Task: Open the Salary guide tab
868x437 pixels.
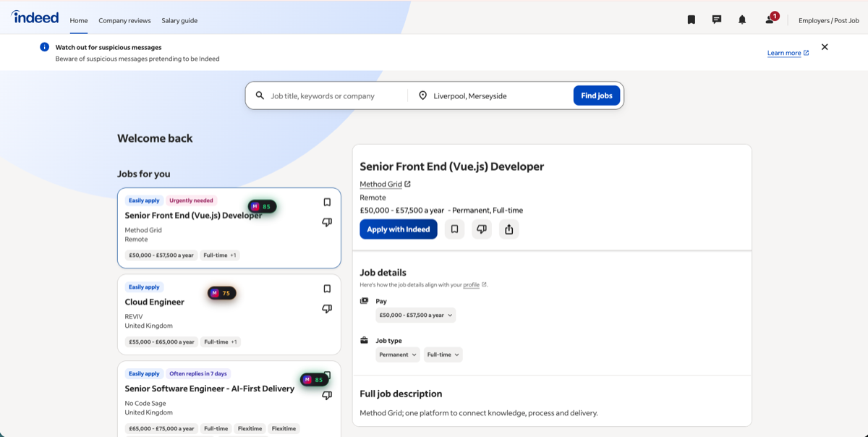Action: [x=179, y=20]
